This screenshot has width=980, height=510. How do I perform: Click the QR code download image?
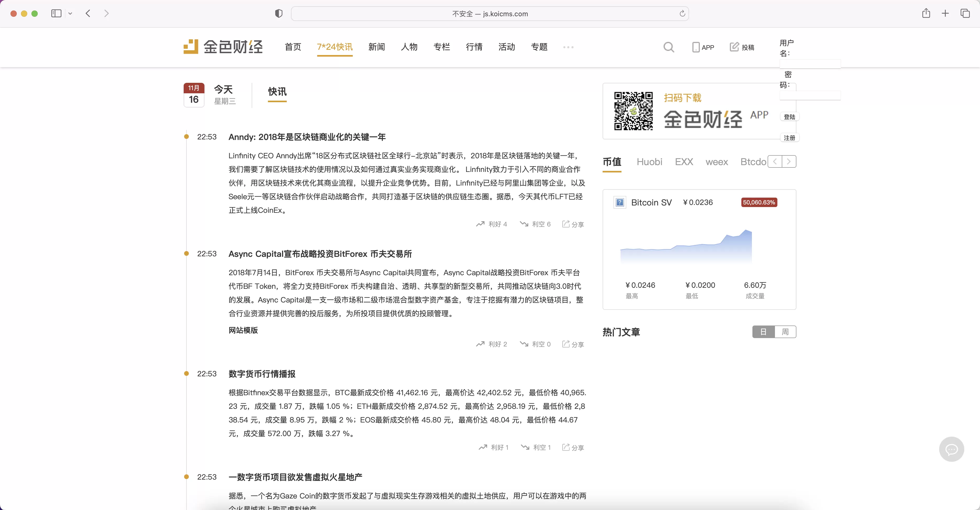tap(634, 111)
